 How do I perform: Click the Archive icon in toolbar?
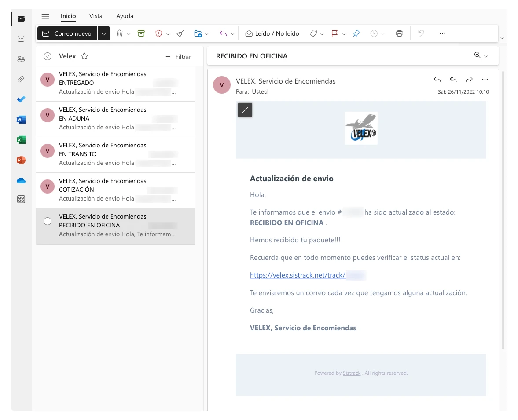(x=141, y=33)
